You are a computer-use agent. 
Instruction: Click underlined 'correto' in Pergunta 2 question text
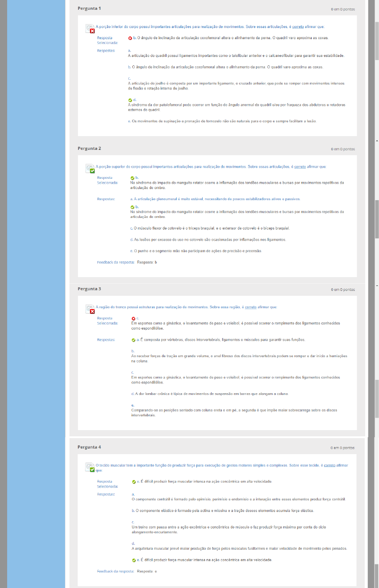(x=300, y=167)
